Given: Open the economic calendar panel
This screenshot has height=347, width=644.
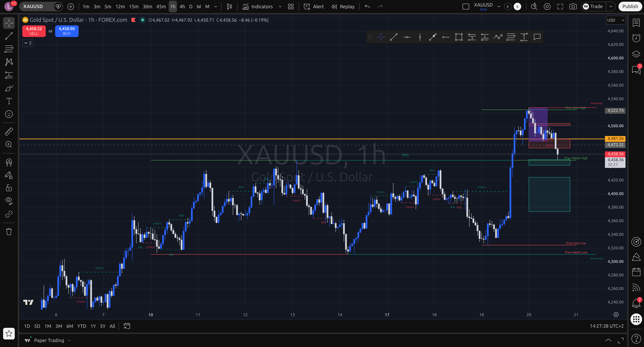Looking at the screenshot, I should pyautogui.click(x=636, y=272).
